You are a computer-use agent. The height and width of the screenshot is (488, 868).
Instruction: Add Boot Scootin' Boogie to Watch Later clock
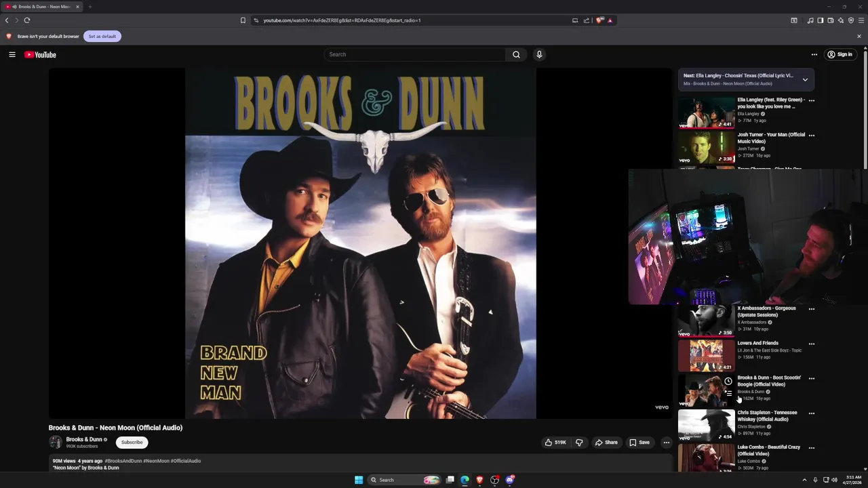point(728,382)
